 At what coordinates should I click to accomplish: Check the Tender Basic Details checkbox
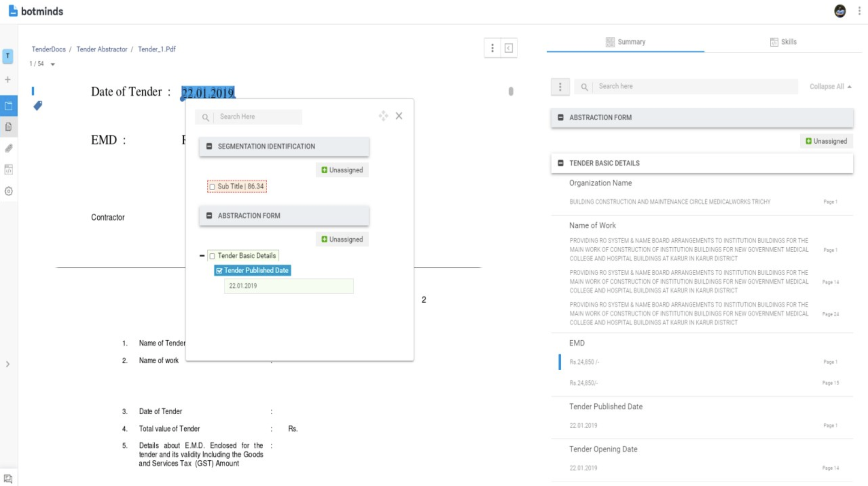pyautogui.click(x=212, y=255)
